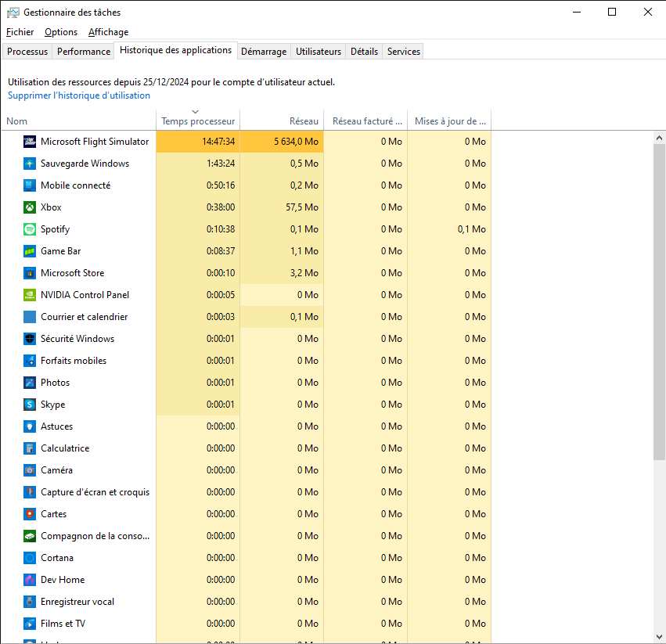The image size is (666, 644).
Task: Open the Services tab
Action: [403, 52]
